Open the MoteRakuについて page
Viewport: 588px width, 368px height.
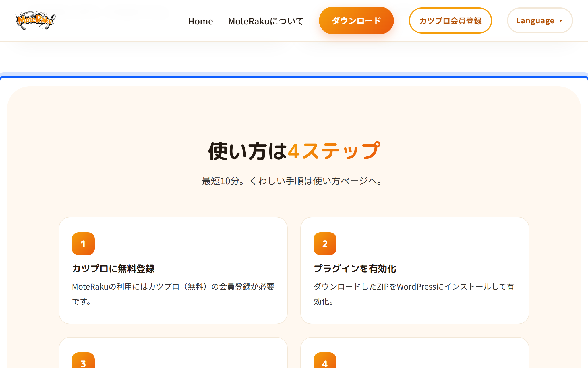click(x=266, y=21)
